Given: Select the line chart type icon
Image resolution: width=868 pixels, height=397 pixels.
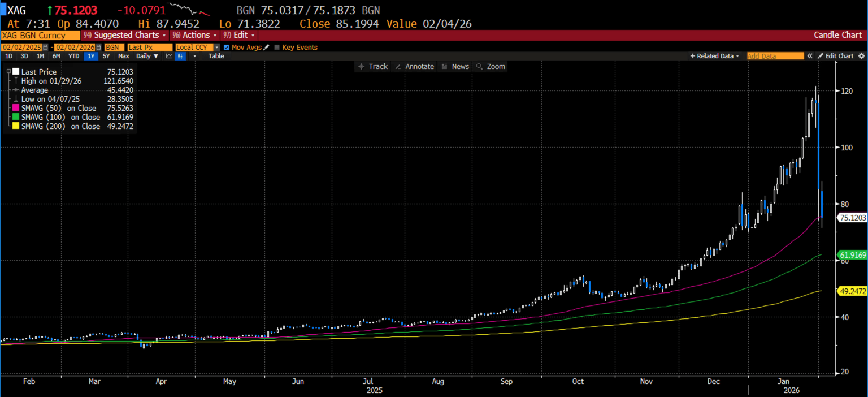Looking at the screenshot, I should (x=169, y=56).
